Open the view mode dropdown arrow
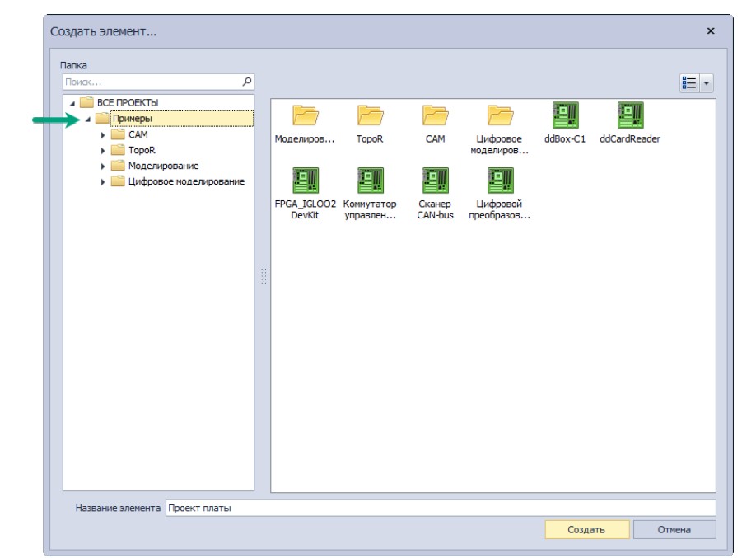 707,83
